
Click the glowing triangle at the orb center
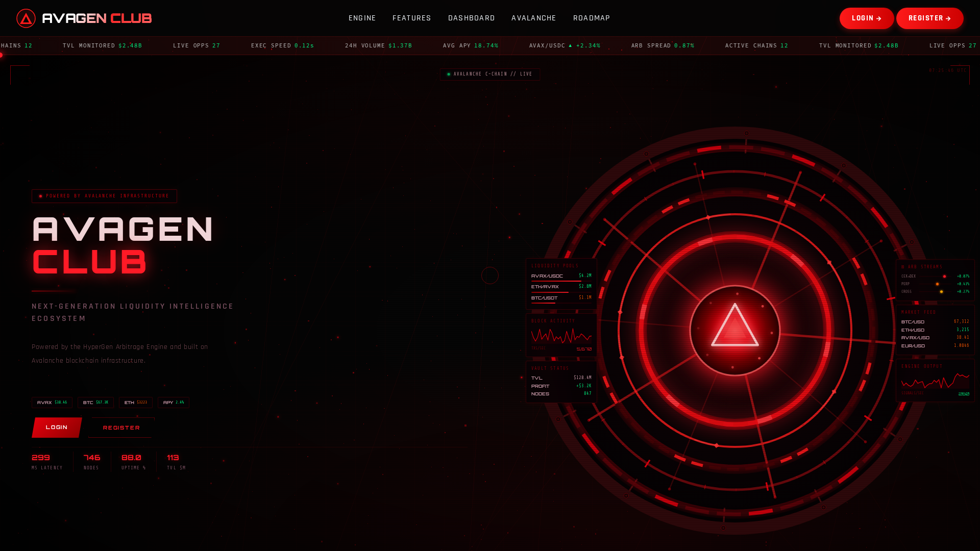(735, 325)
